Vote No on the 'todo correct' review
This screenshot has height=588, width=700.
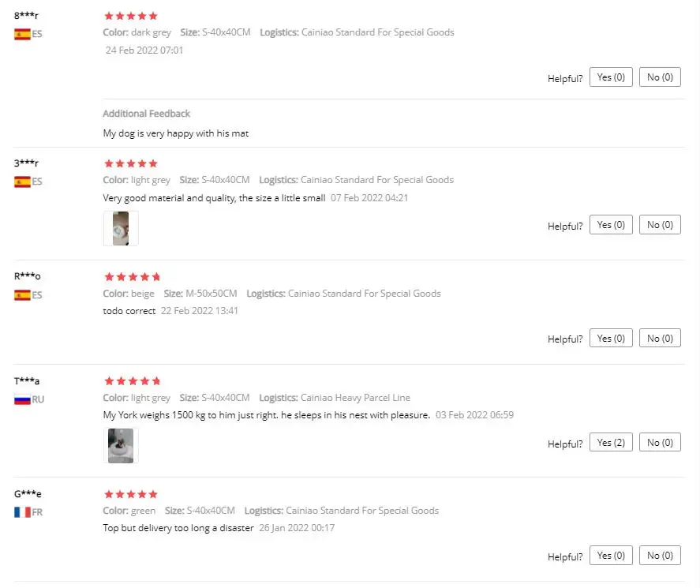(x=660, y=339)
